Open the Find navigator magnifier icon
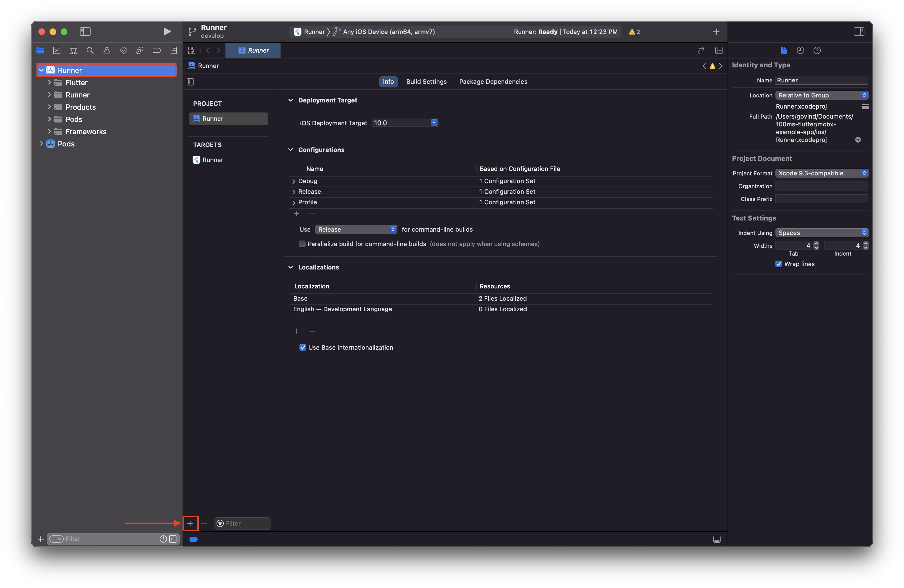 (x=90, y=50)
